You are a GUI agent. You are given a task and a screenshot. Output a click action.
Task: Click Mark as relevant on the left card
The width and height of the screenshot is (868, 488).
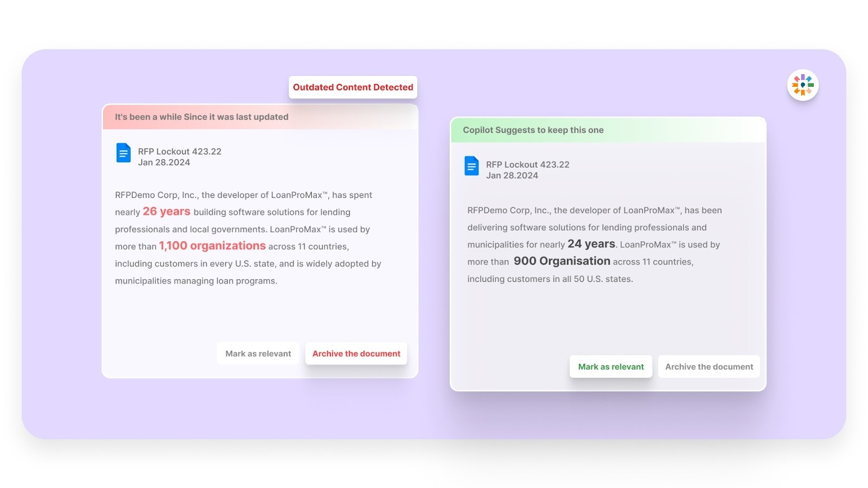click(x=258, y=353)
